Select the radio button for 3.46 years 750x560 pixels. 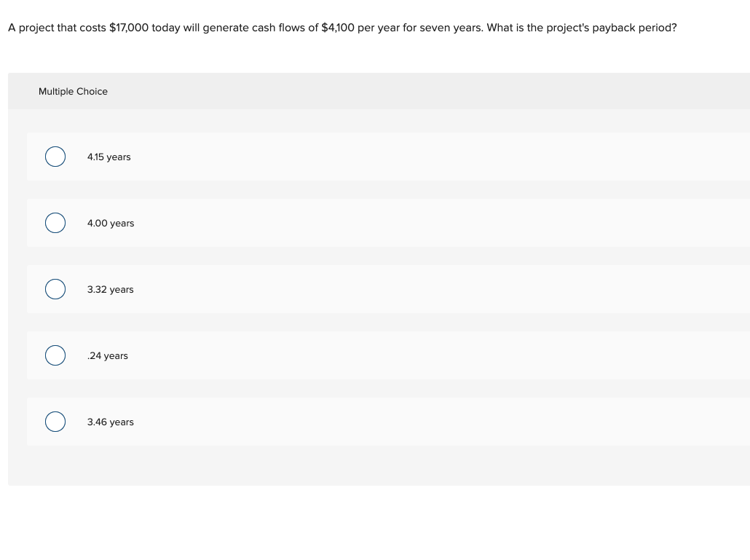(55, 422)
